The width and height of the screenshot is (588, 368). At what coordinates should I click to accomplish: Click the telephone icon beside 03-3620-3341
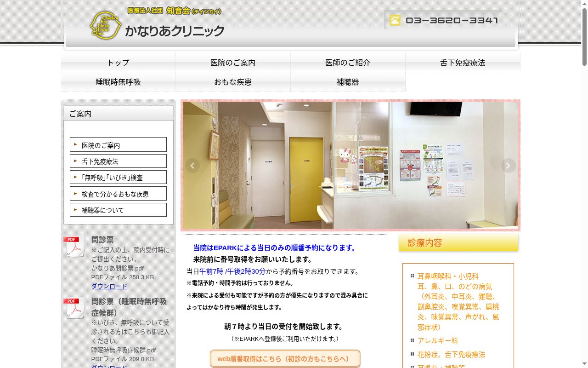(395, 20)
